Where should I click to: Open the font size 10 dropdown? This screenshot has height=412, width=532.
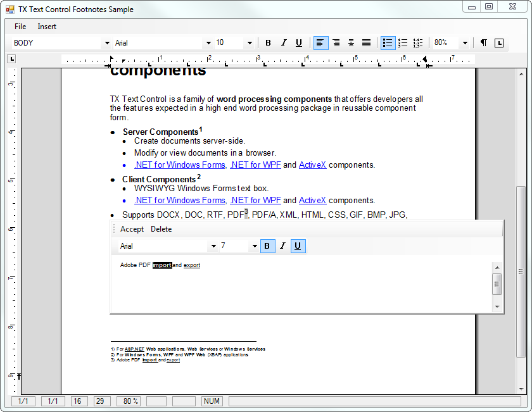[250, 43]
